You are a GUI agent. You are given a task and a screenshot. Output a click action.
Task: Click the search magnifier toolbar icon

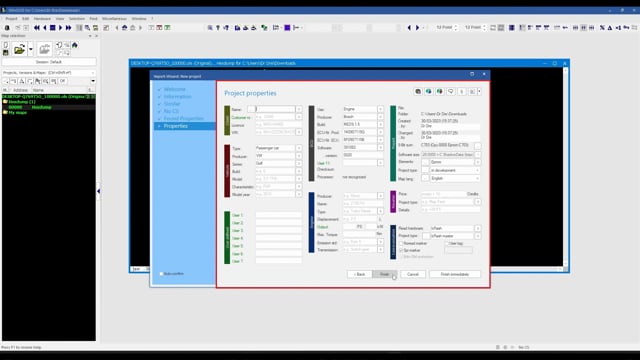coord(210,28)
